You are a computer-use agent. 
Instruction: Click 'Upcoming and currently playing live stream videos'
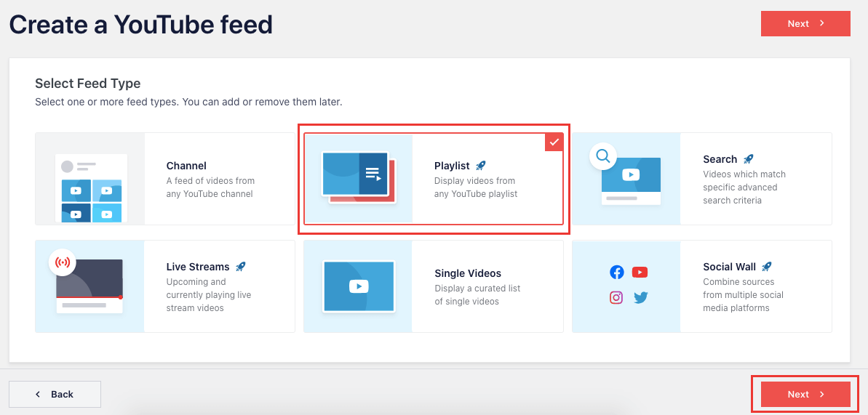[x=209, y=295]
